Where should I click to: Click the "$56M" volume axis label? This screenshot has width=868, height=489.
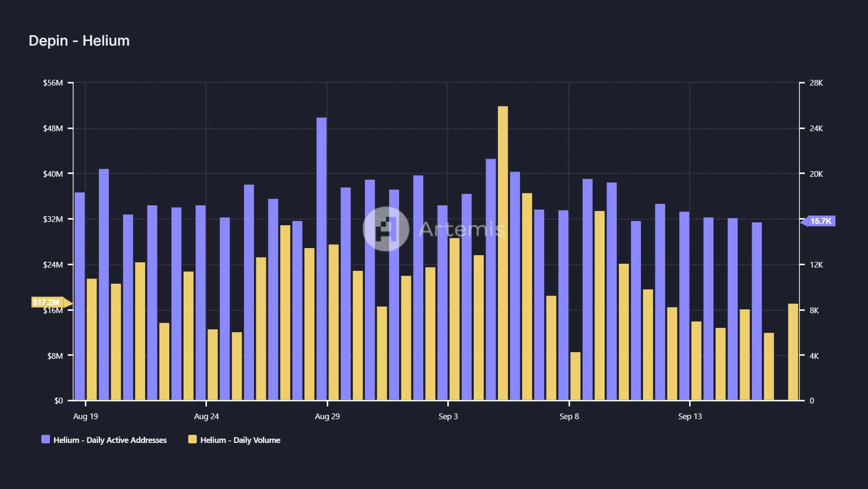[x=53, y=83]
